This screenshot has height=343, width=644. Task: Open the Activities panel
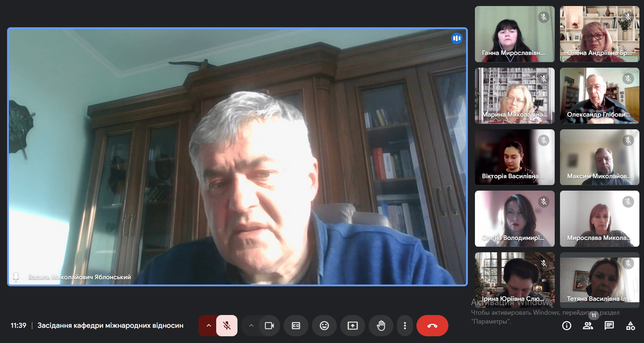coord(631,326)
